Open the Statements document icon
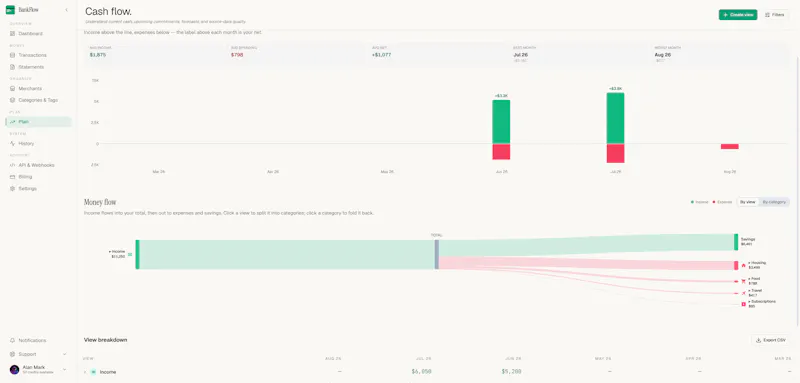Image resolution: width=800 pixels, height=383 pixels. (13, 67)
